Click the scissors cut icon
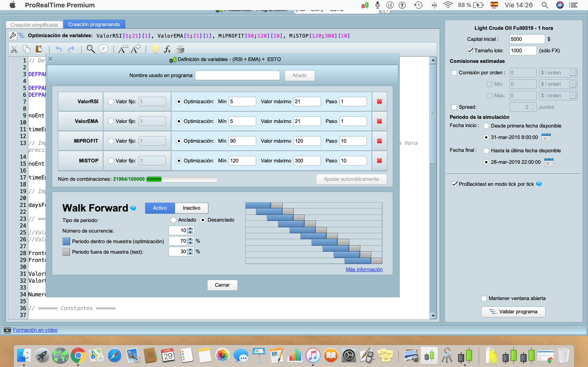588x367 pixels. (14, 49)
